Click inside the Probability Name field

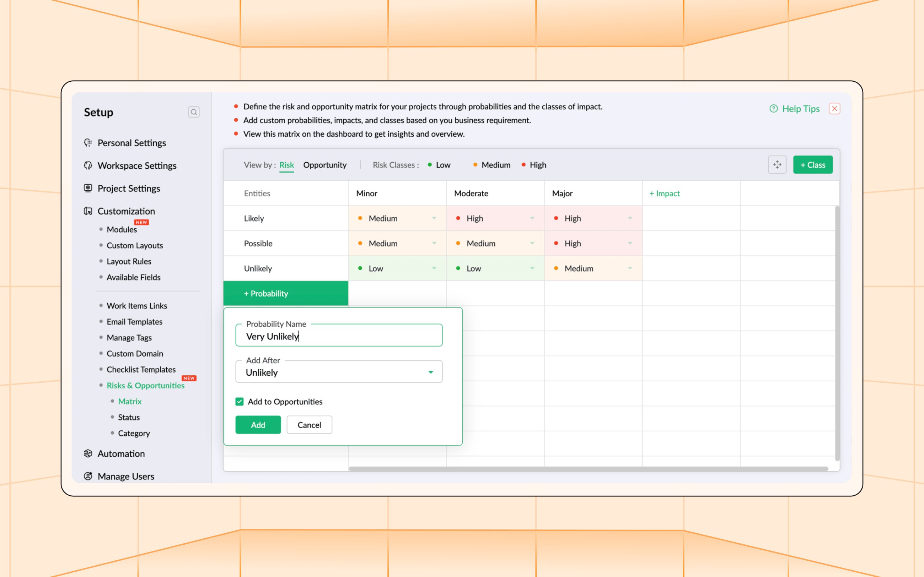pos(338,336)
